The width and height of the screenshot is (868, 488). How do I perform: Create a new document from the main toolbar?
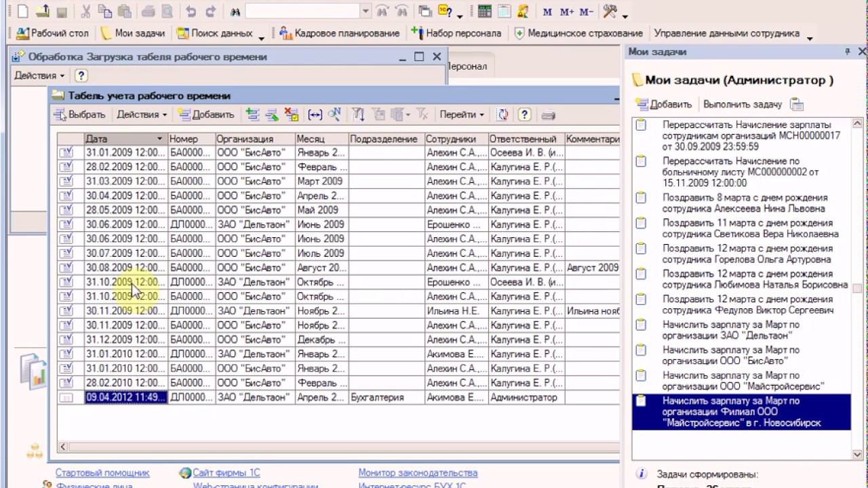coord(22,12)
